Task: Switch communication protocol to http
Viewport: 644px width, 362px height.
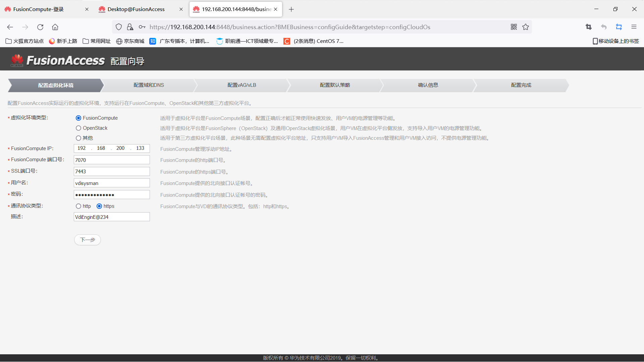Action: tap(78, 206)
